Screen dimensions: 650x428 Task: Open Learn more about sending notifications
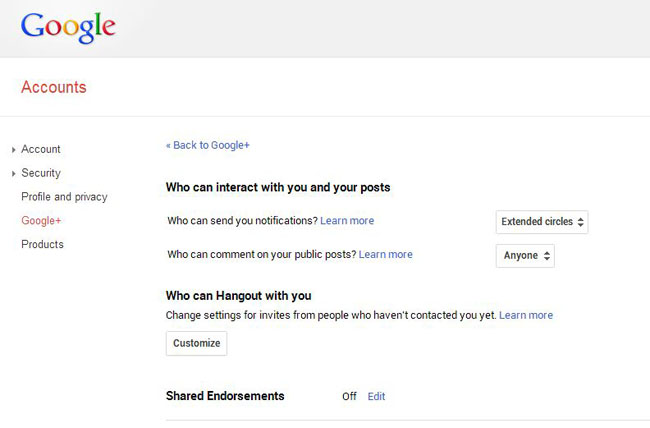(x=347, y=221)
